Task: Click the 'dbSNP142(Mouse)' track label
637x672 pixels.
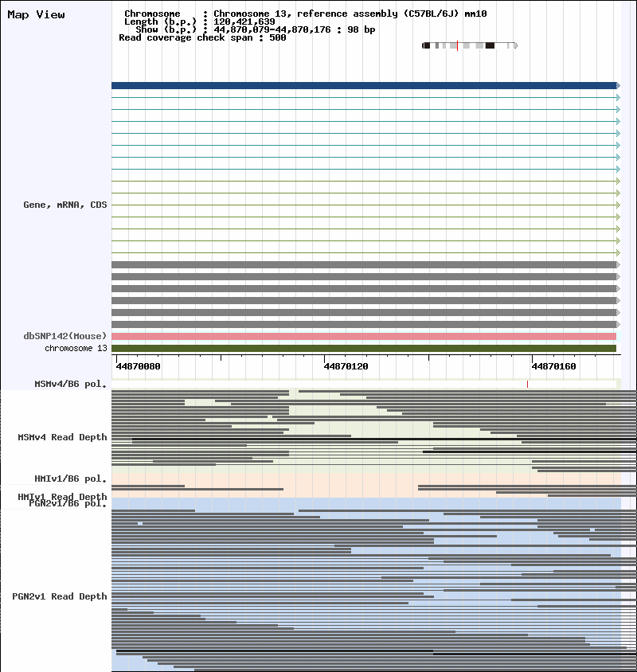Action: [65, 336]
